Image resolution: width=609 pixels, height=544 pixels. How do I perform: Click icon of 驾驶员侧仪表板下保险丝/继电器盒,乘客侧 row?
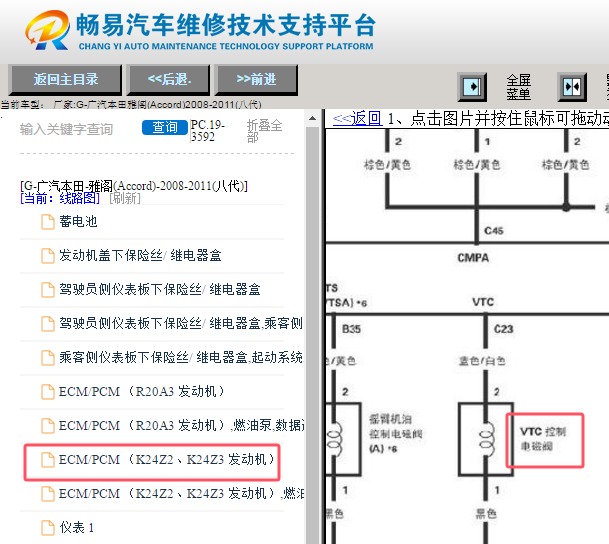pos(48,323)
